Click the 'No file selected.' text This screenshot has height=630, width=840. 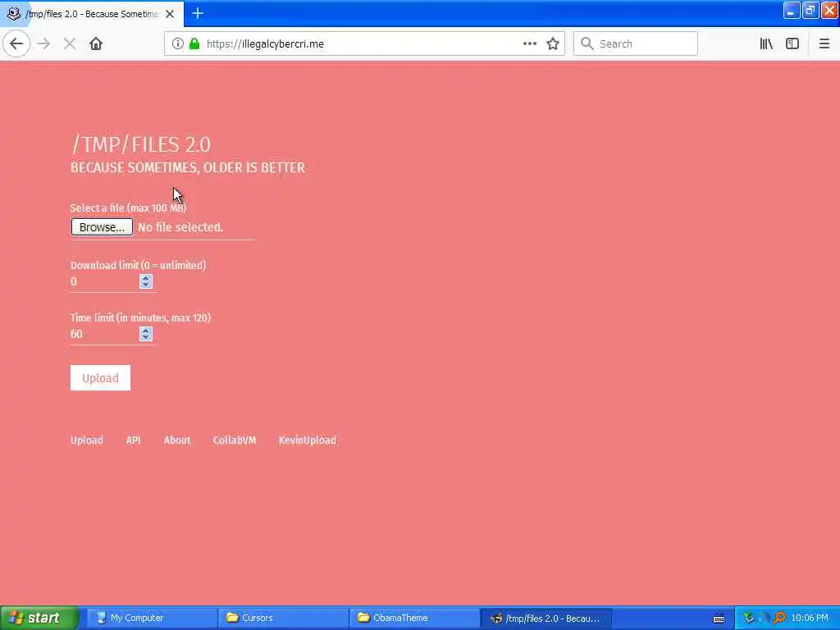pyautogui.click(x=180, y=227)
